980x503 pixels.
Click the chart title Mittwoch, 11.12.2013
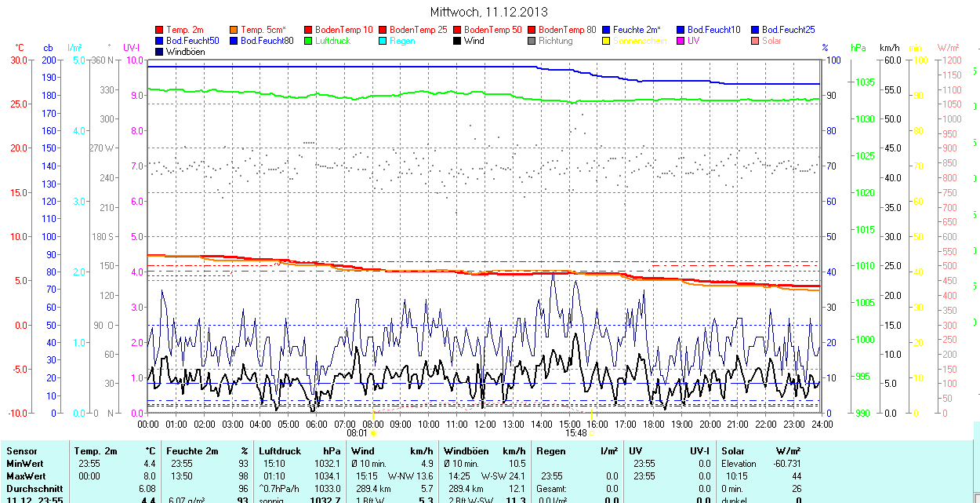[x=489, y=12]
